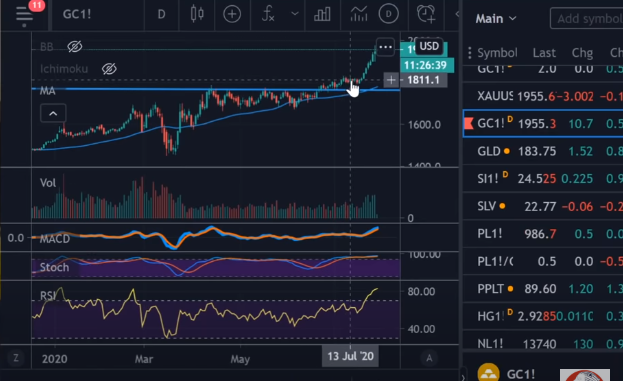
Task: Click the Add symbol input field
Action: 586,19
